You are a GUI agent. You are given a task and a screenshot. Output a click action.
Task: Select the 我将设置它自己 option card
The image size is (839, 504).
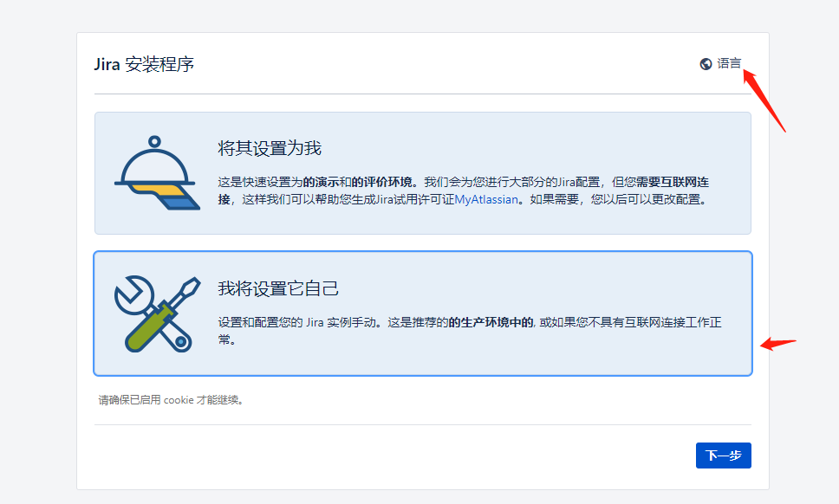point(423,313)
